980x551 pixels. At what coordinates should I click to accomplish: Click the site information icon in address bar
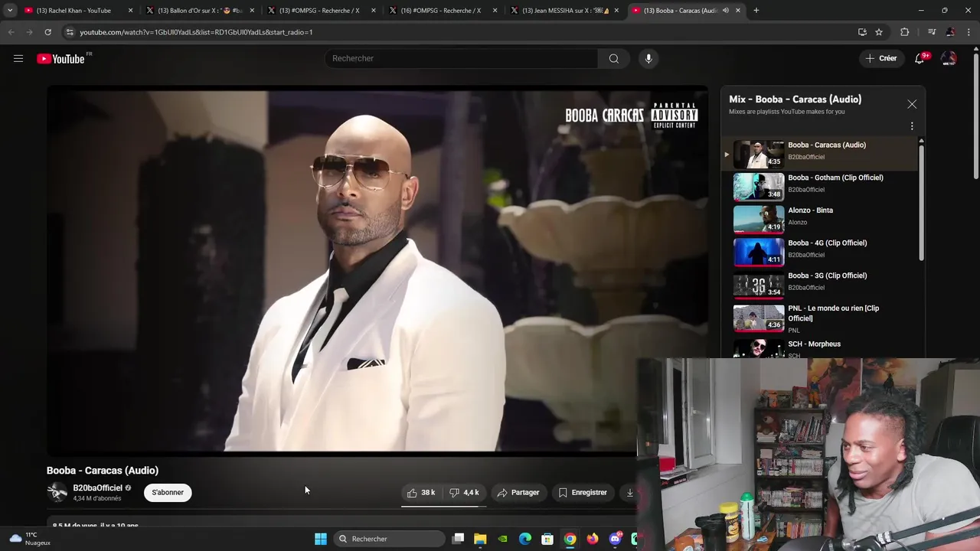tap(70, 32)
